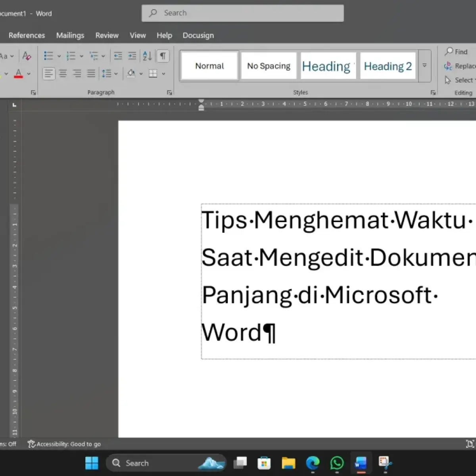The width and height of the screenshot is (476, 476).
Task: Open File Explorer from the taskbar
Action: click(x=288, y=463)
